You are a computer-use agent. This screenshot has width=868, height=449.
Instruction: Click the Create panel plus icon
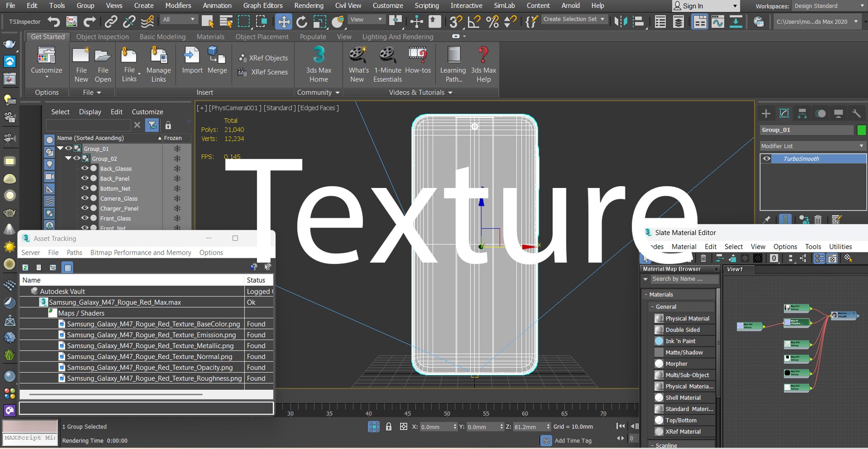point(766,113)
